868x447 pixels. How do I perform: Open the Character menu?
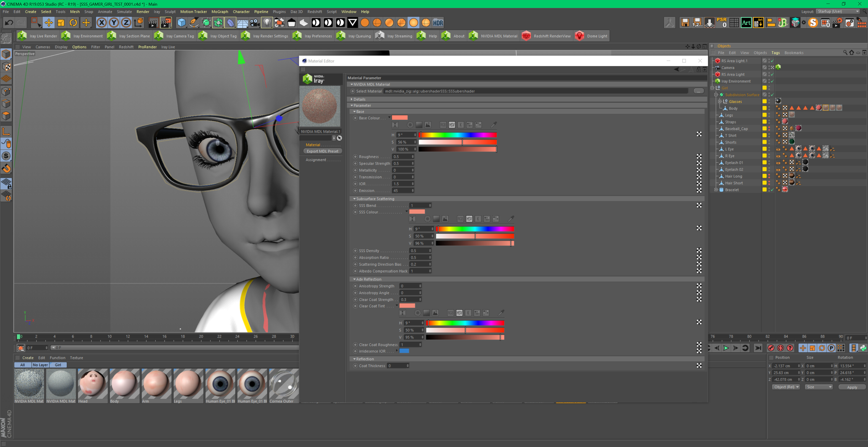241,12
